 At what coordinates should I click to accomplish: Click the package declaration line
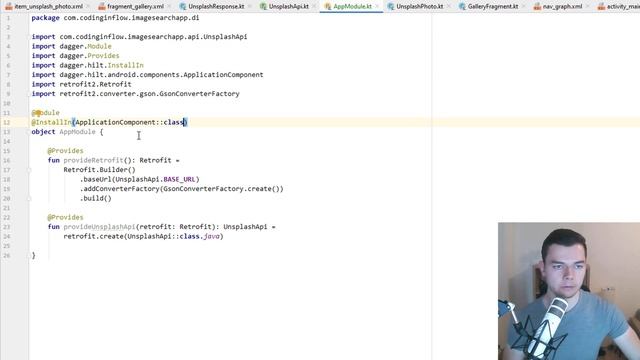(116, 18)
